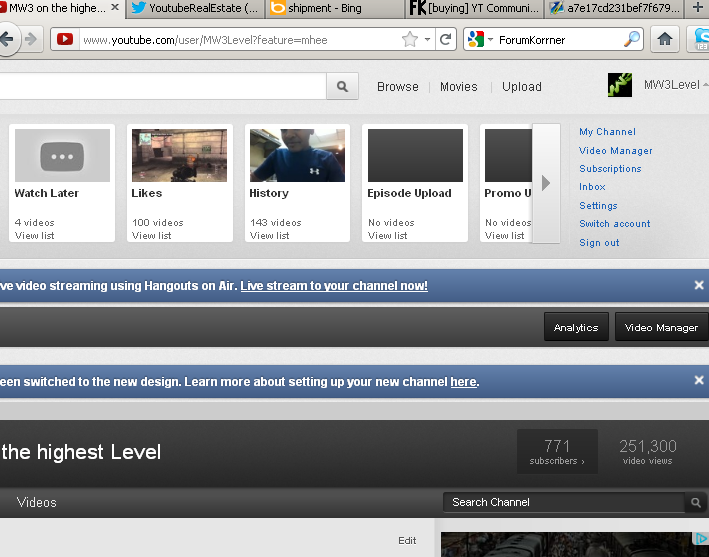Click the Edit link below channel bar
Screen dimensions: 709x557
click(x=407, y=541)
